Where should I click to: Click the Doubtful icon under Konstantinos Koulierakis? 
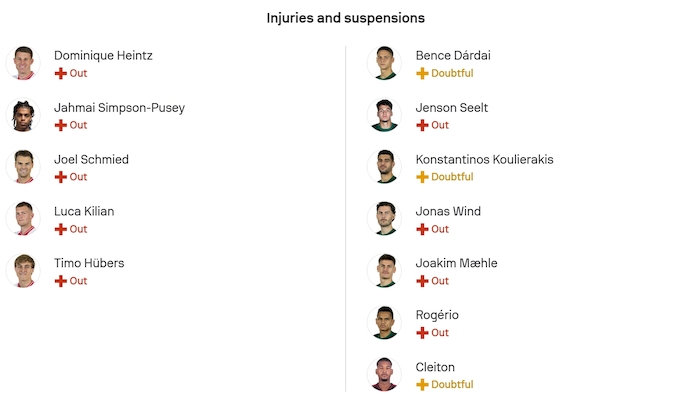422,177
